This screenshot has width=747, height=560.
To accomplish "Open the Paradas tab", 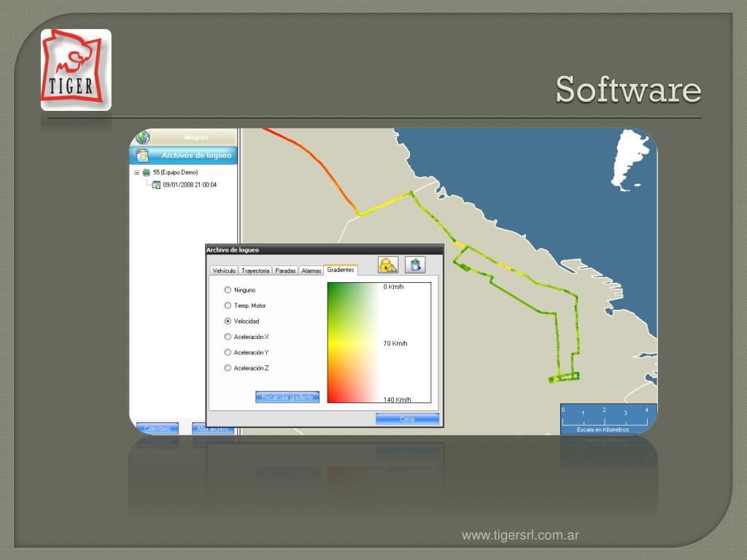I will coord(285,271).
